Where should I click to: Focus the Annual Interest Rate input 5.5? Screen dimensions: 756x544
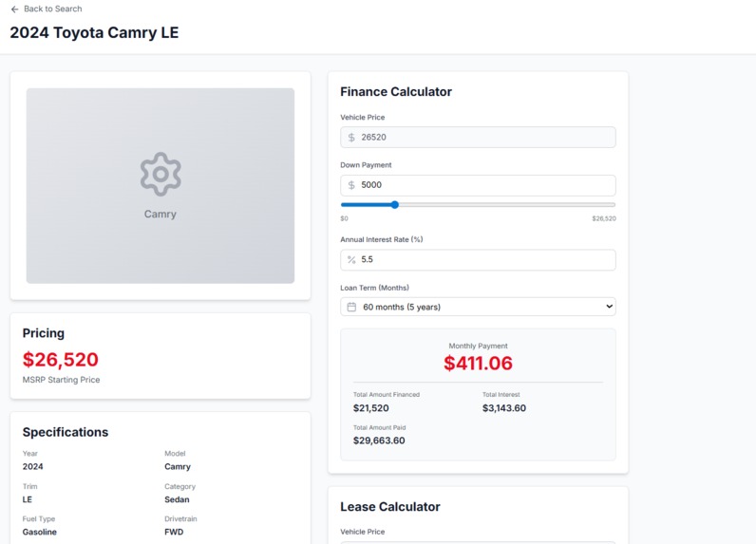coord(478,260)
